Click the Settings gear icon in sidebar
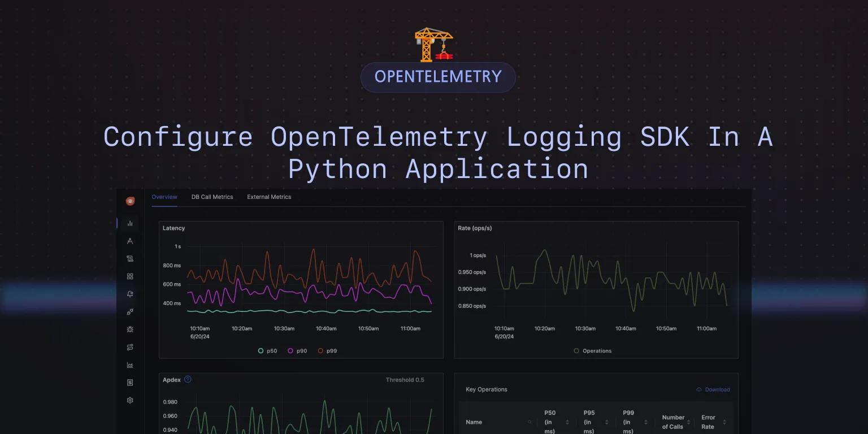This screenshot has height=434, width=868. 130,400
